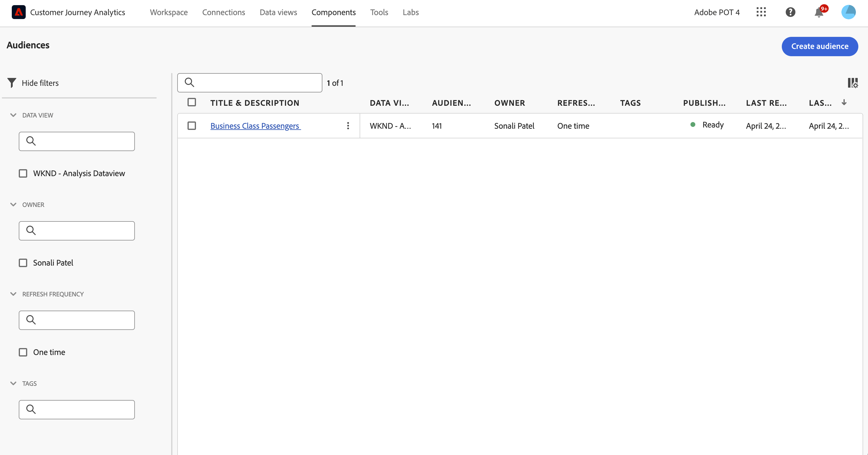Open the Business Class Passengers audience link

tap(255, 126)
